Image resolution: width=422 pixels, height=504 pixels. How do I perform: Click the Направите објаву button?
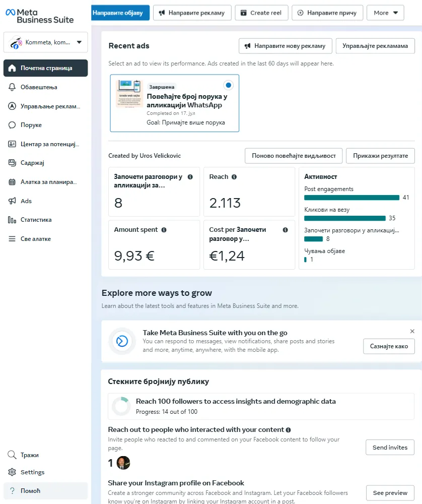click(x=120, y=13)
